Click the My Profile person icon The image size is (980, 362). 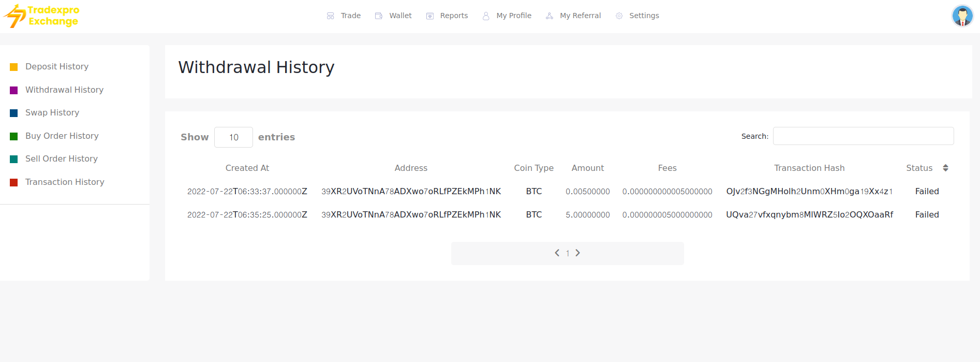click(486, 16)
